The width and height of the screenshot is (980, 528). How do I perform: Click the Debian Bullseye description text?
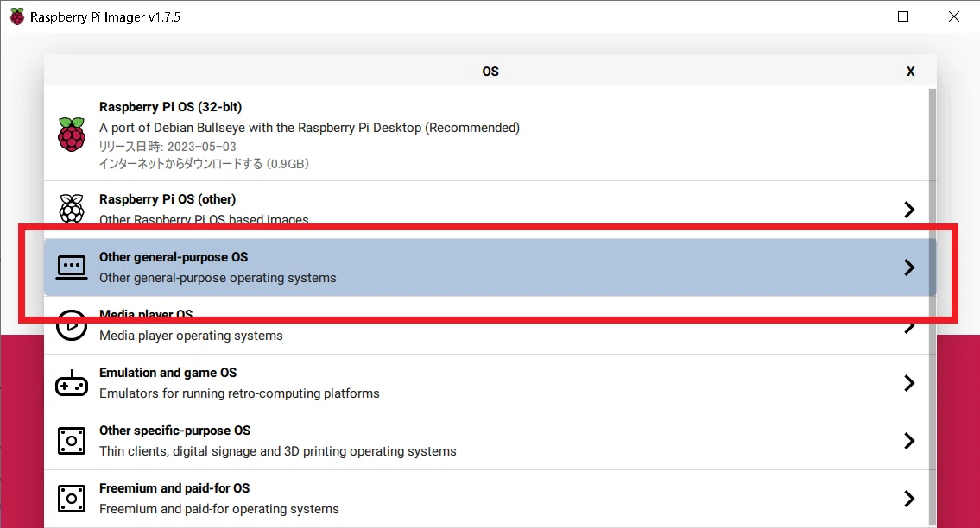pos(309,128)
